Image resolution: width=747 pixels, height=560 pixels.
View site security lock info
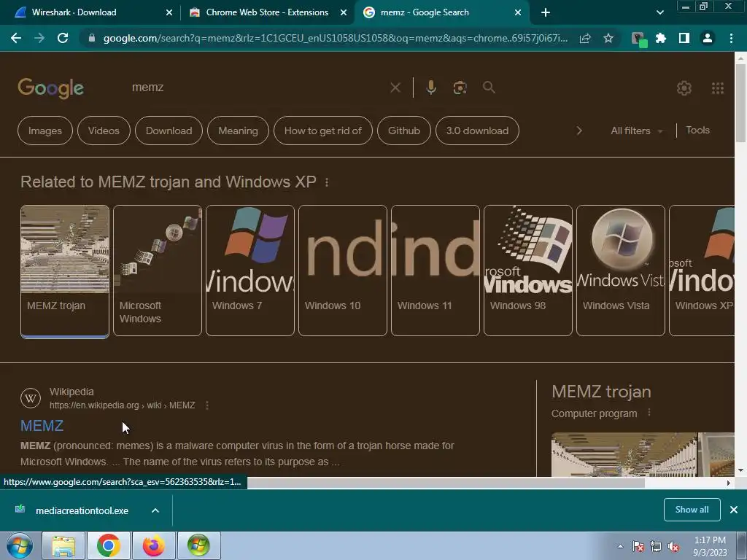[x=91, y=38]
